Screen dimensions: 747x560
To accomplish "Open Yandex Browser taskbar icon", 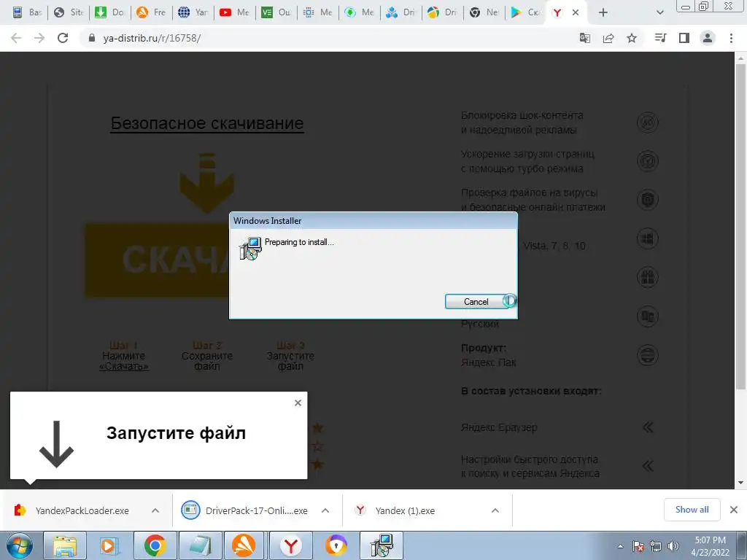I will tap(290, 545).
